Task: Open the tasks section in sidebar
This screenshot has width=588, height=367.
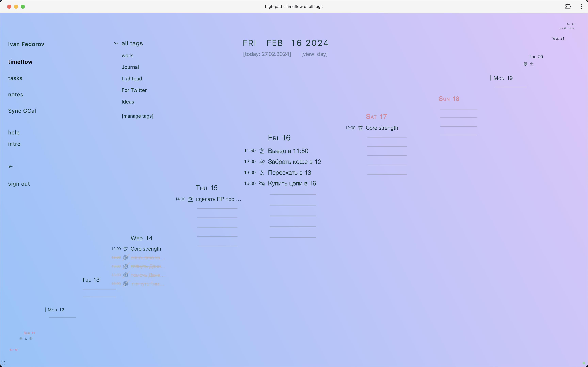Action: (15, 78)
